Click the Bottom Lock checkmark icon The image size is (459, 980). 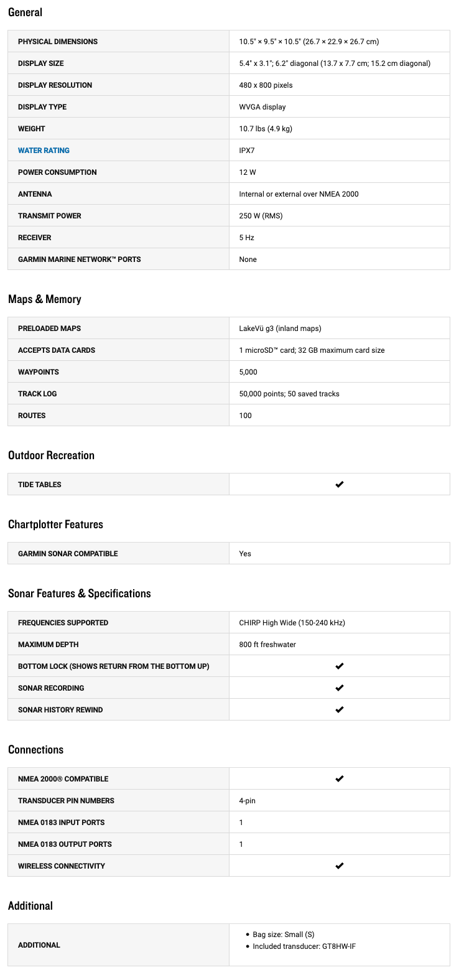[x=340, y=666]
